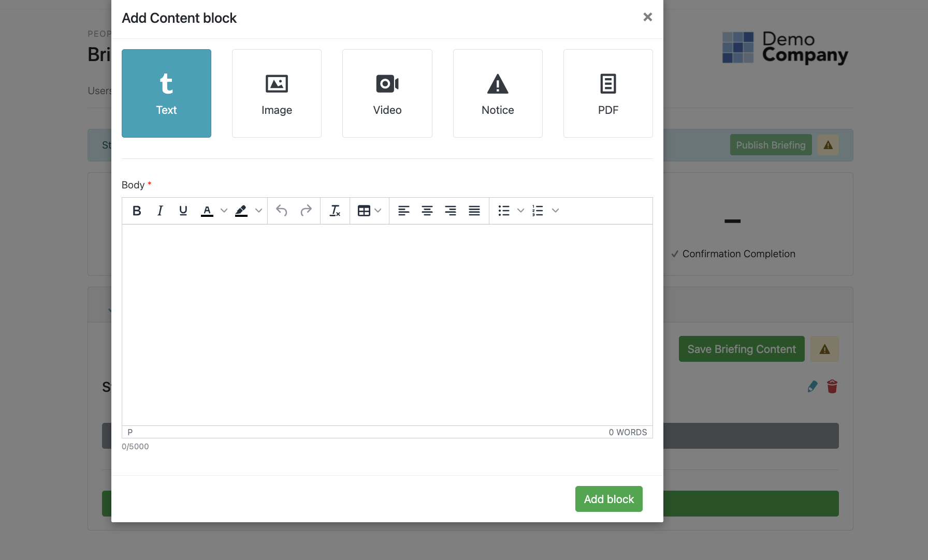Apply the highlight background color

pos(241,211)
